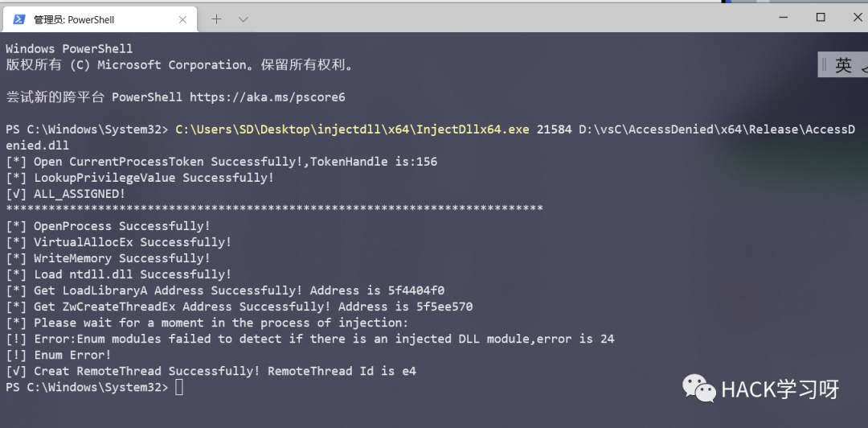Click the WeChat logo watermark
This screenshot has width=868, height=428.
pyautogui.click(x=699, y=388)
